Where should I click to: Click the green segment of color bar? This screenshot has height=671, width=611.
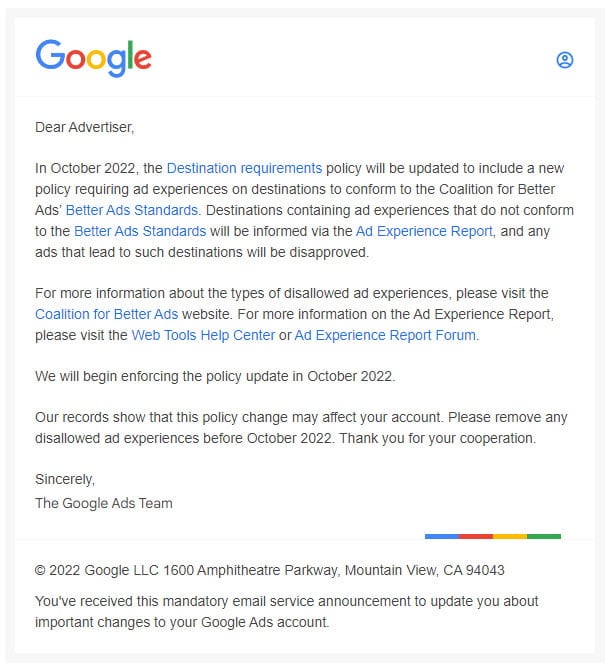point(544,536)
